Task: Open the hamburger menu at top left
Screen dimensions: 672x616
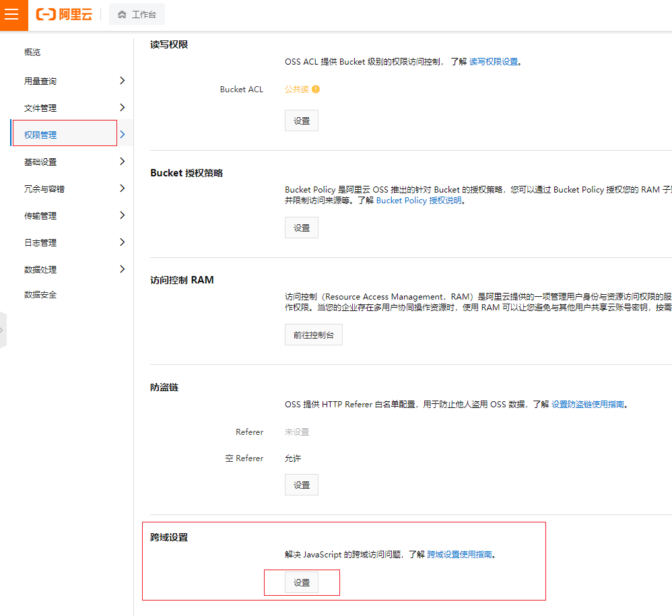Action: pyautogui.click(x=13, y=15)
